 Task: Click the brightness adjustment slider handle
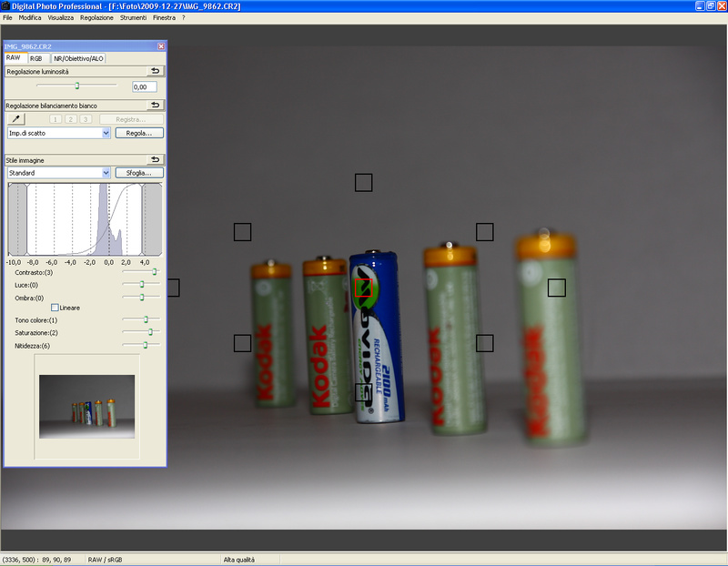[x=77, y=86]
